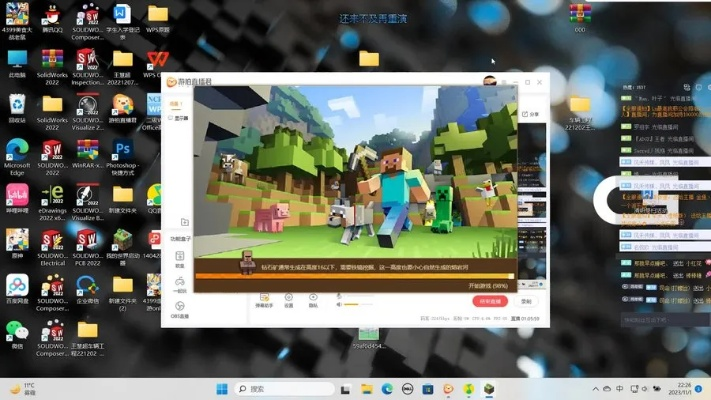Select the Scene 1 tab
The image size is (711, 400).
click(x=175, y=104)
